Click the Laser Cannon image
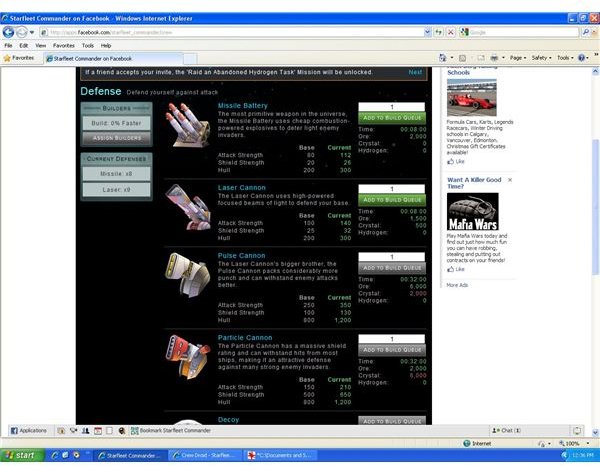This screenshot has width=600, height=466. (188, 207)
